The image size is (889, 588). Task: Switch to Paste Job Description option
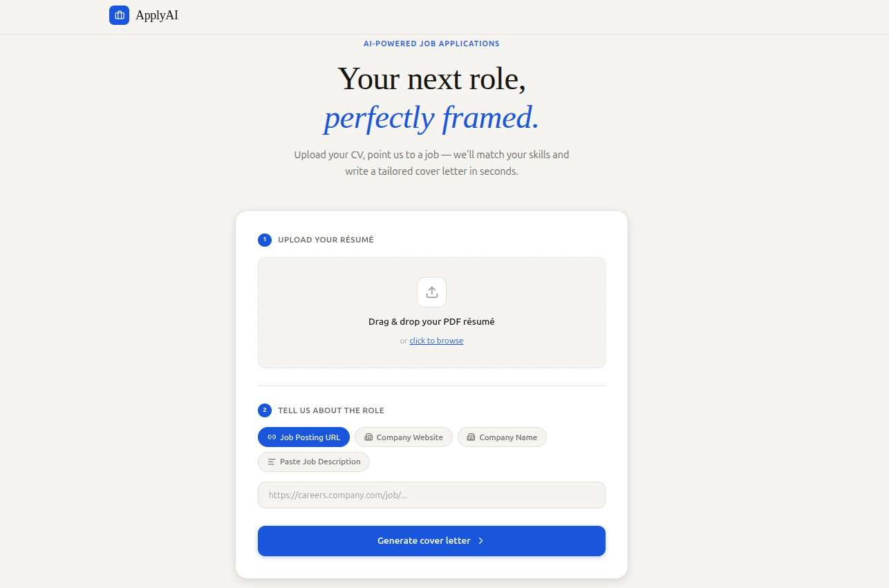314,462
